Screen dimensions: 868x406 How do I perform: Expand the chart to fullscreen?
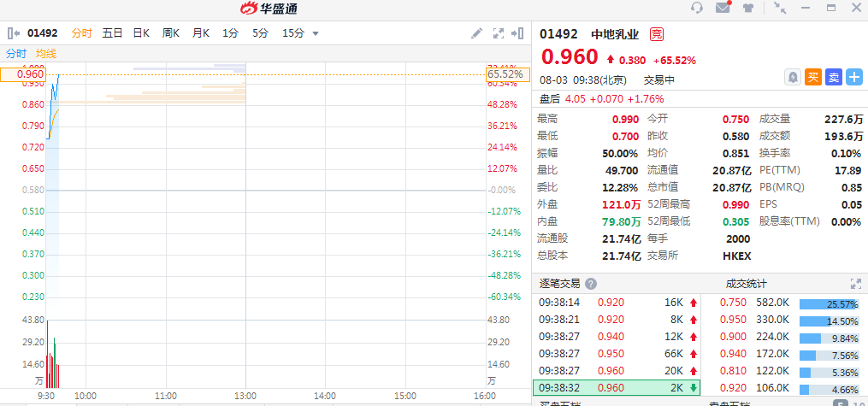click(x=499, y=33)
